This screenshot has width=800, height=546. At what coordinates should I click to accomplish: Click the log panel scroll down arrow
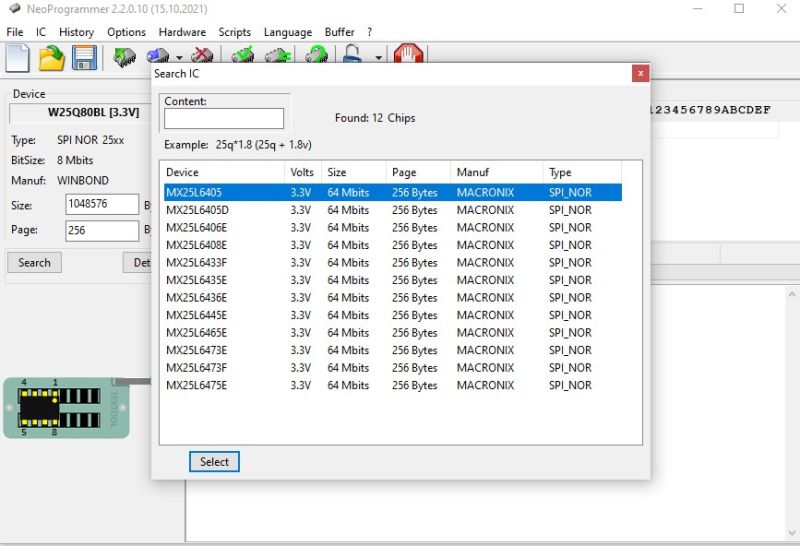[x=791, y=533]
